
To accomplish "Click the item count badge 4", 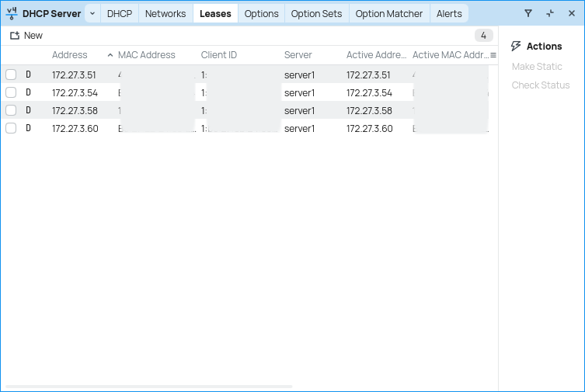I will click(x=483, y=36).
